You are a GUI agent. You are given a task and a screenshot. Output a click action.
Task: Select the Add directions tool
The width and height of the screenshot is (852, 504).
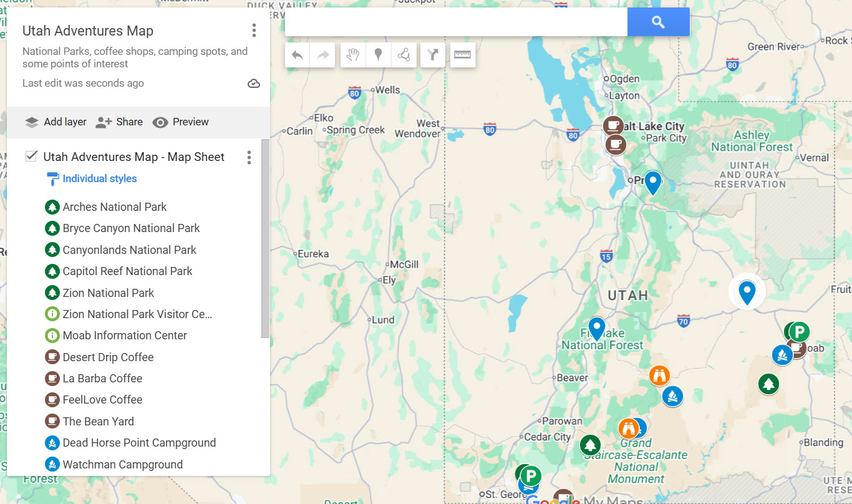pos(433,55)
